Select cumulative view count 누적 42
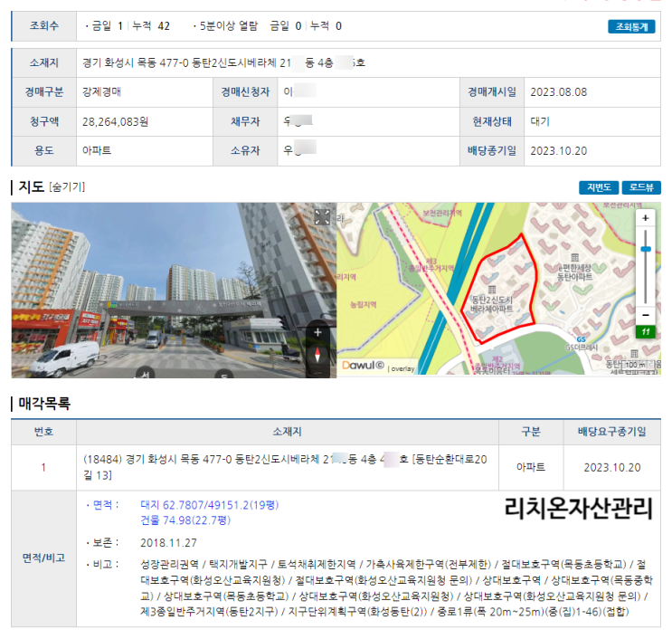This screenshot has height=639, width=672. point(151,26)
